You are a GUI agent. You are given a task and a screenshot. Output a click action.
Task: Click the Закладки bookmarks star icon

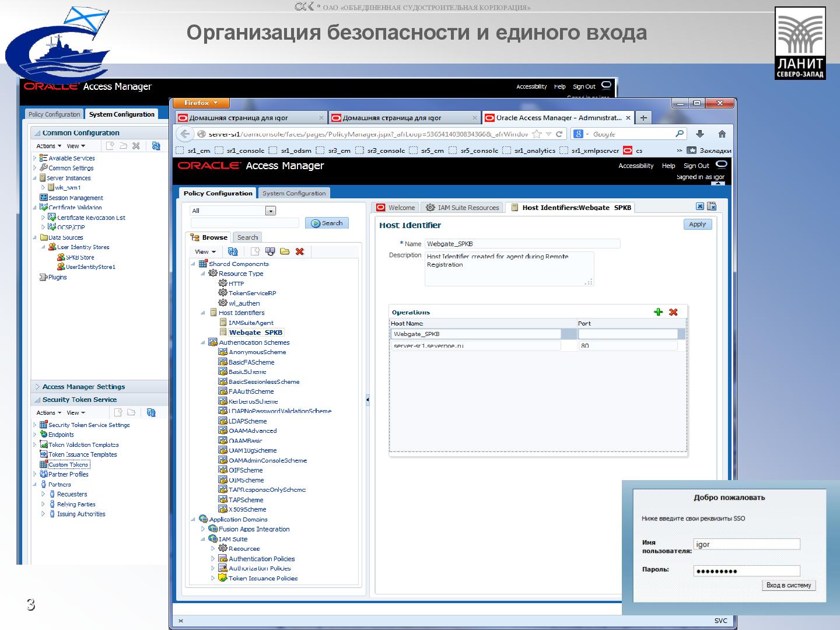point(692,150)
